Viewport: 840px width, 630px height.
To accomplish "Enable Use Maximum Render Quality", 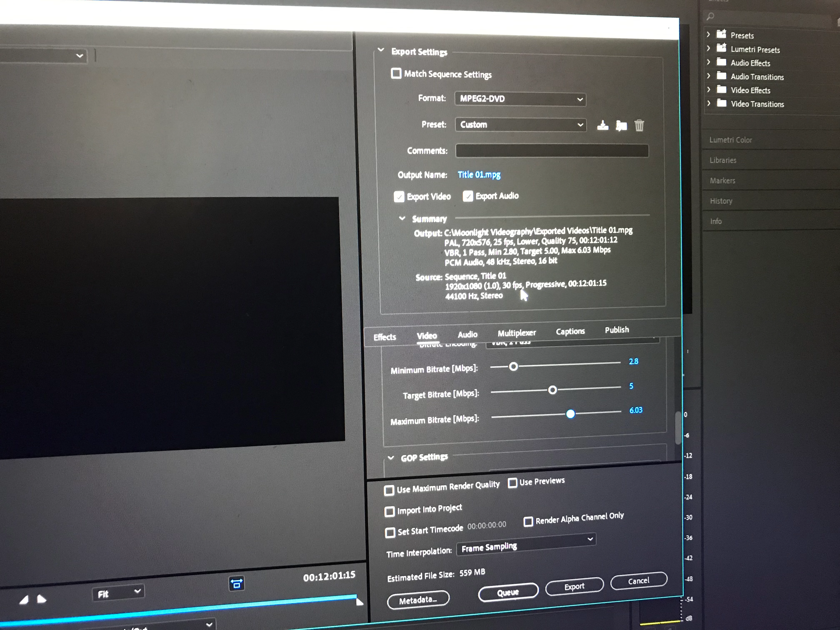I will coord(389,490).
